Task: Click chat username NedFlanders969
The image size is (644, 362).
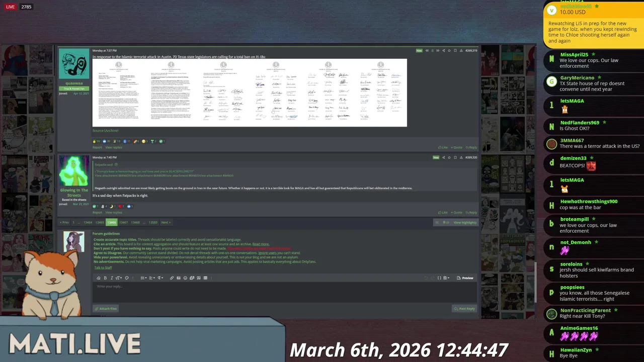Action: 580,123
